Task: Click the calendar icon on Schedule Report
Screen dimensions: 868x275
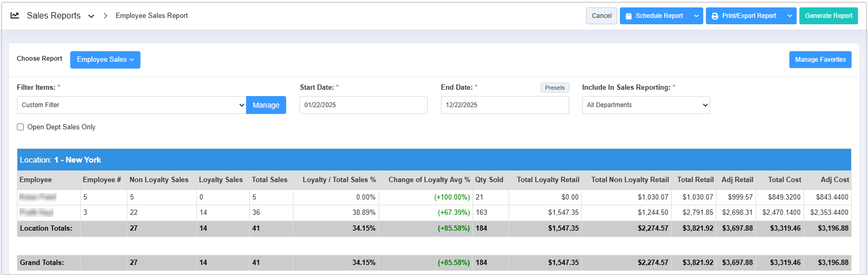Action: click(x=628, y=16)
